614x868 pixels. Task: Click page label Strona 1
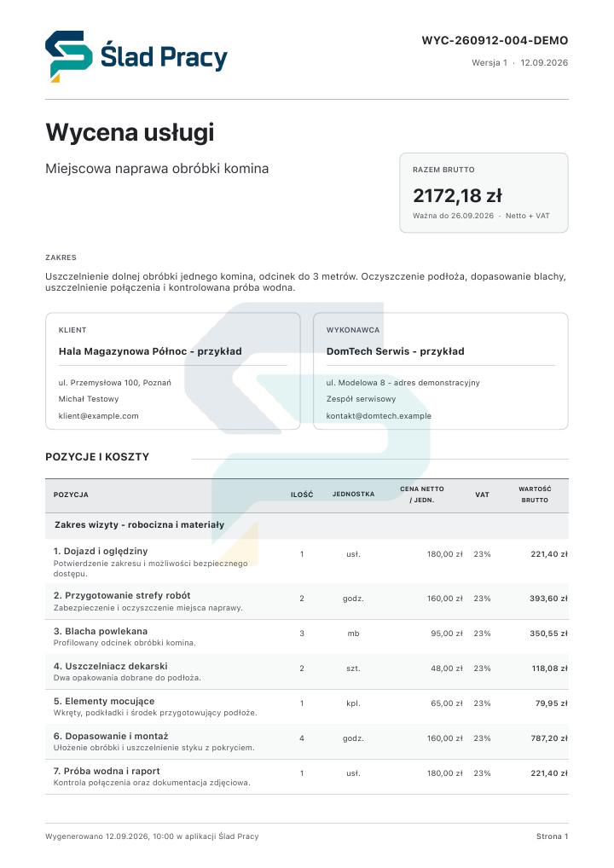552,836
